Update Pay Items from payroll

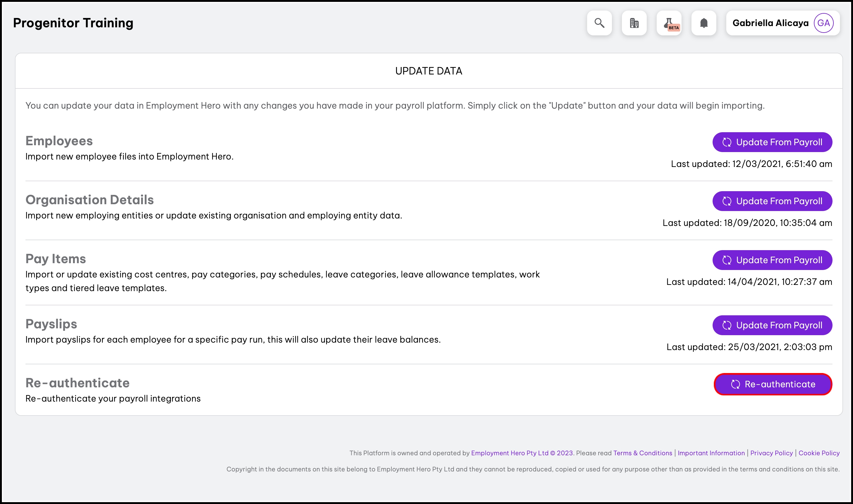pyautogui.click(x=772, y=260)
